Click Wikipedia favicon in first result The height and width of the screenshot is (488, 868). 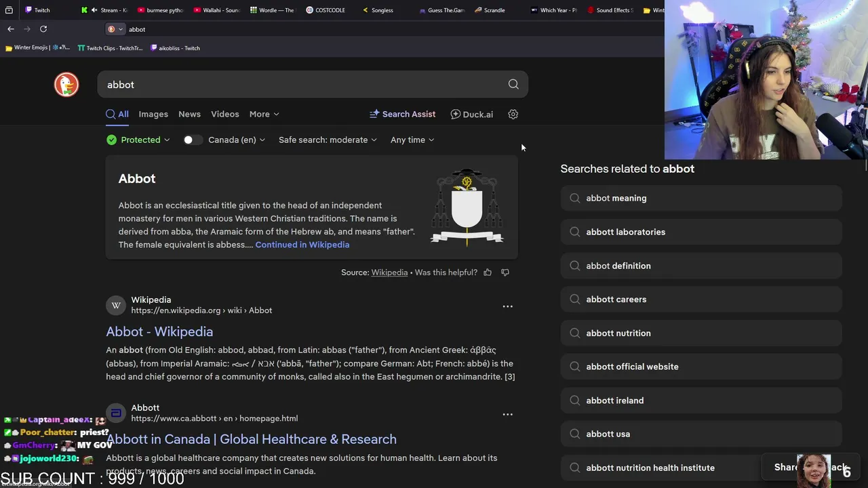[x=116, y=306]
